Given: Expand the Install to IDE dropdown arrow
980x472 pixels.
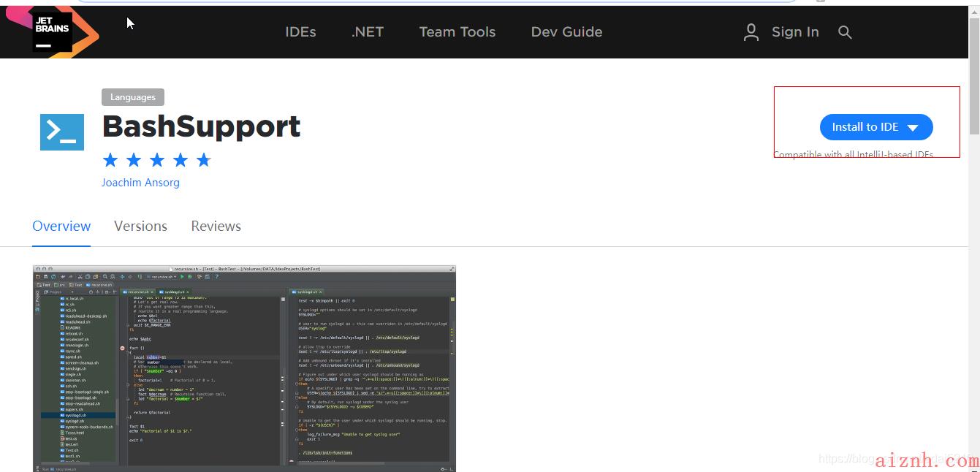Looking at the screenshot, I should (x=912, y=128).
